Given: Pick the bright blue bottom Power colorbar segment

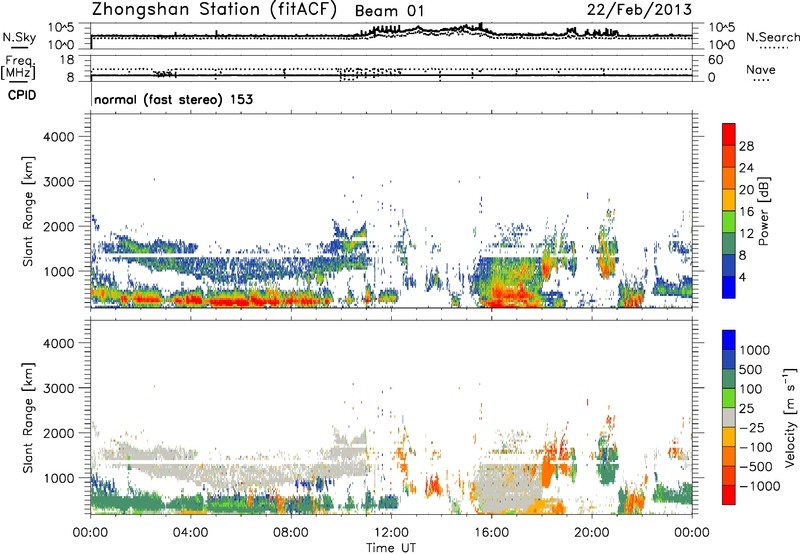Looking at the screenshot, I should point(729,288).
